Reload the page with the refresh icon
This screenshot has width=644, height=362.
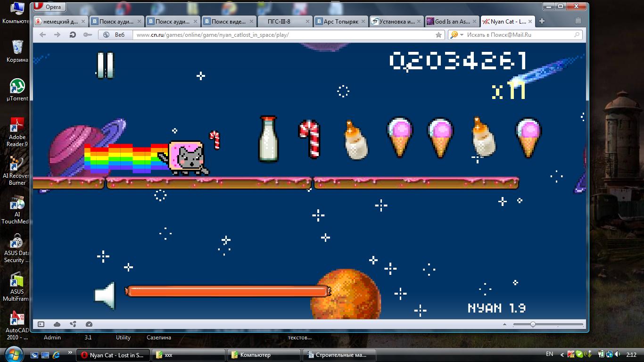[x=73, y=35]
